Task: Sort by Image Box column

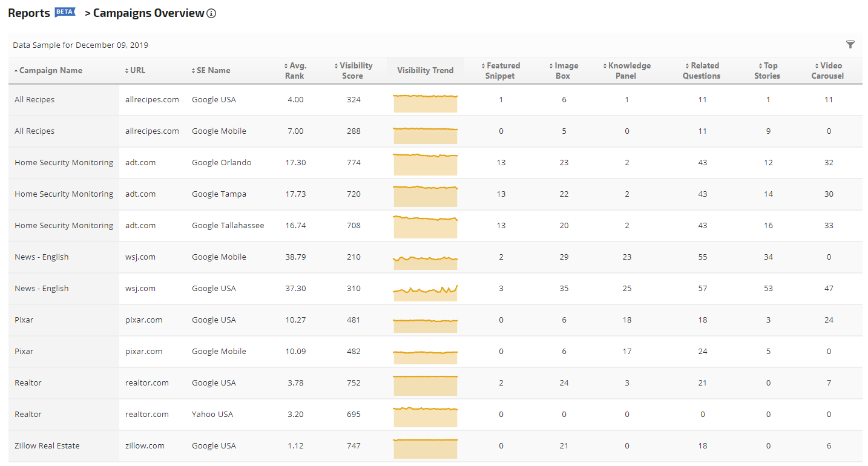Action: point(564,71)
